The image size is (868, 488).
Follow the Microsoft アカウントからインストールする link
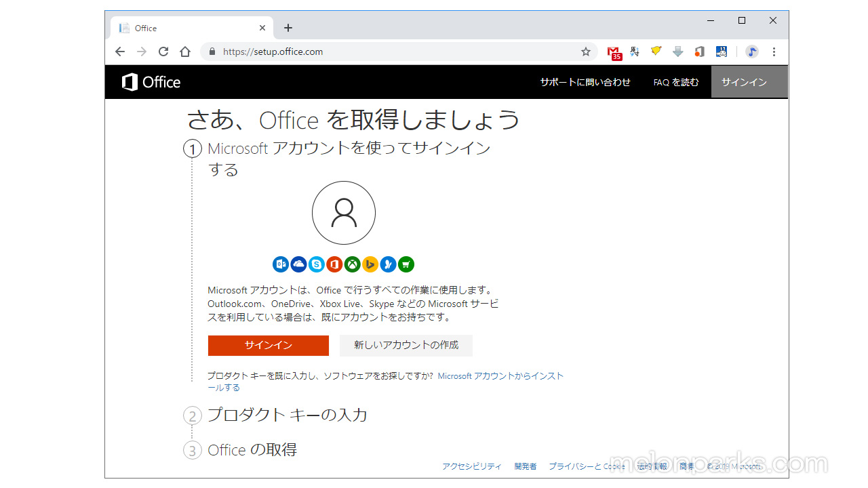tap(500, 375)
